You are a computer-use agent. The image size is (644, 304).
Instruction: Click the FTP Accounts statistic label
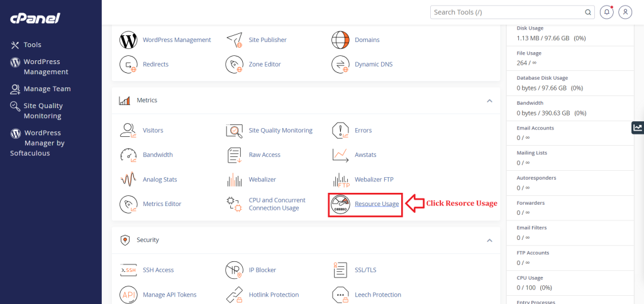[x=533, y=252]
